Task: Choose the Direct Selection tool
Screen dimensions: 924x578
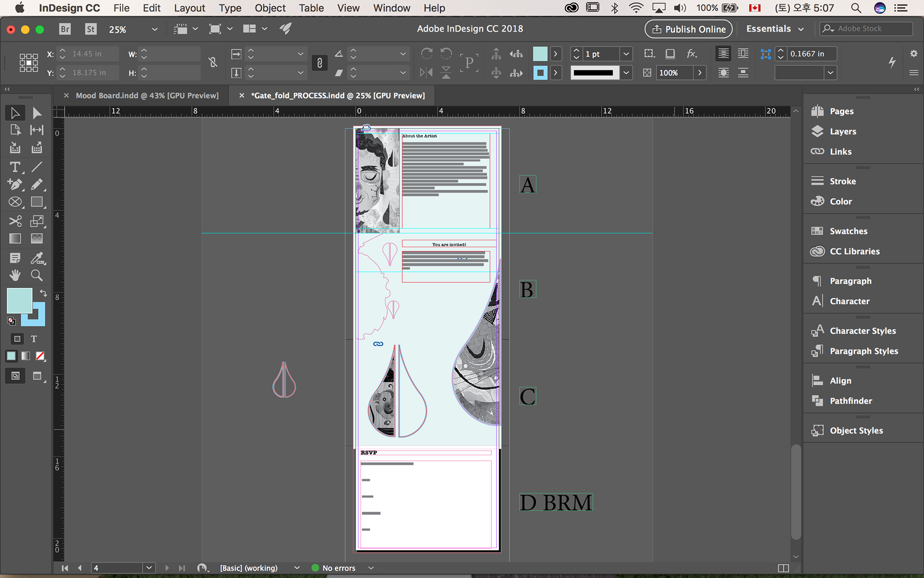Action: click(x=37, y=113)
